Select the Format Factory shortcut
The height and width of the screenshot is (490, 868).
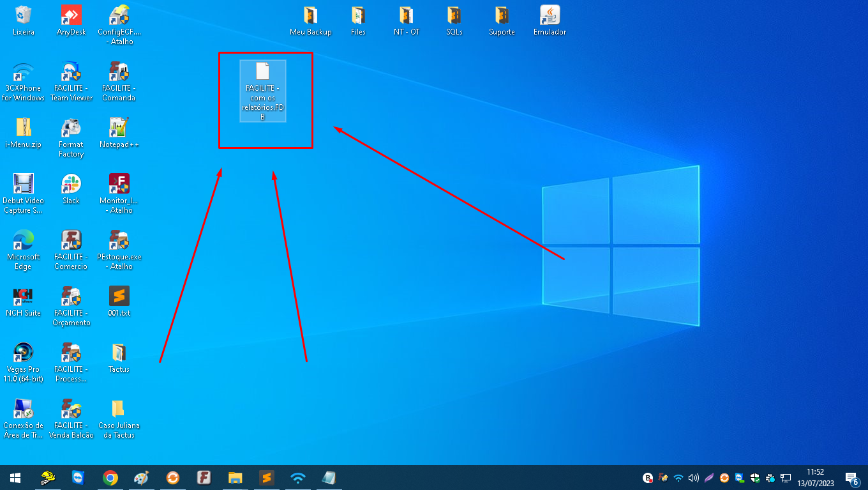71,138
